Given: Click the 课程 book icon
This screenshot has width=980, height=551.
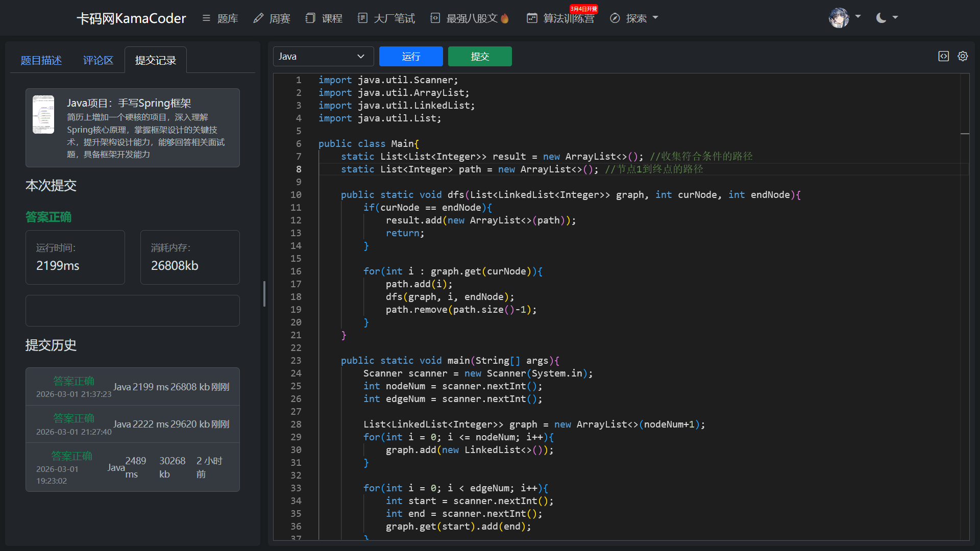Looking at the screenshot, I should (310, 18).
